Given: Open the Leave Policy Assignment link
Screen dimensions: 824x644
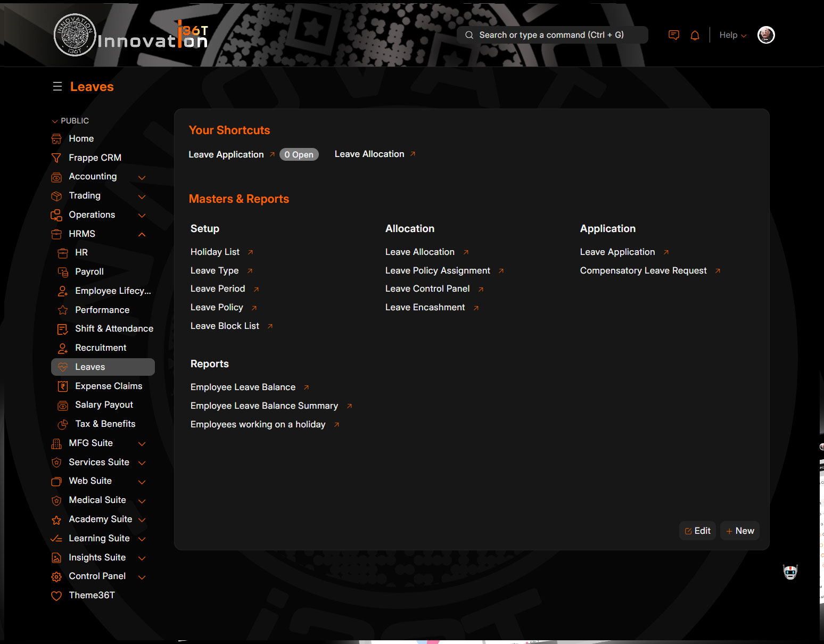Looking at the screenshot, I should [438, 271].
